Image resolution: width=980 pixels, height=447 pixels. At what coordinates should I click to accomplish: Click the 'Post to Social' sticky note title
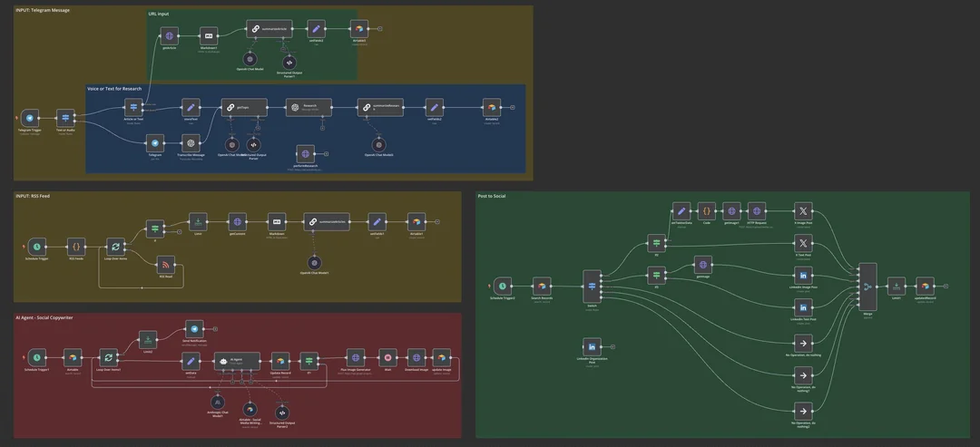(492, 196)
